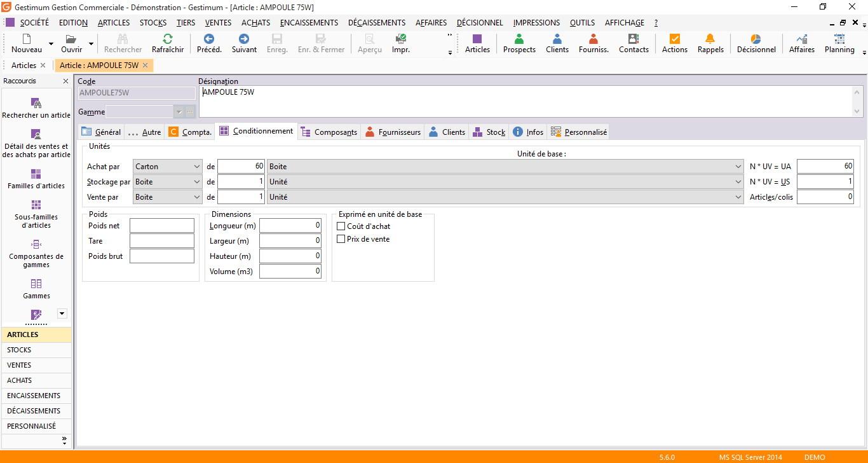
Task: Check the Prix de vente option
Action: pyautogui.click(x=341, y=238)
